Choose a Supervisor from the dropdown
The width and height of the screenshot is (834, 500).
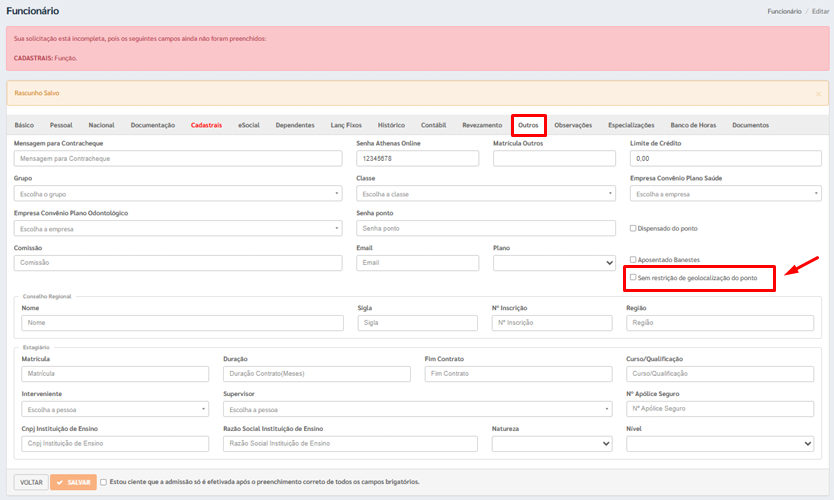[419, 410]
